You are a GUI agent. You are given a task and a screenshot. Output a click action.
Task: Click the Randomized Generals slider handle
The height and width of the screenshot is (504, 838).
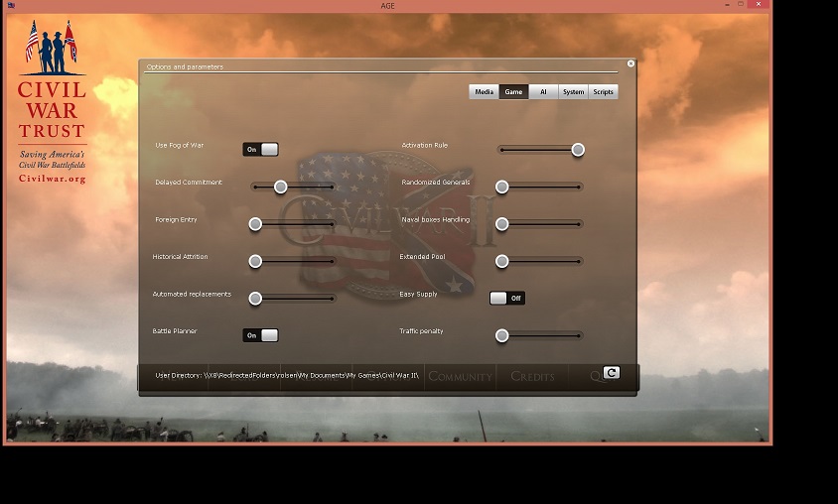click(502, 187)
